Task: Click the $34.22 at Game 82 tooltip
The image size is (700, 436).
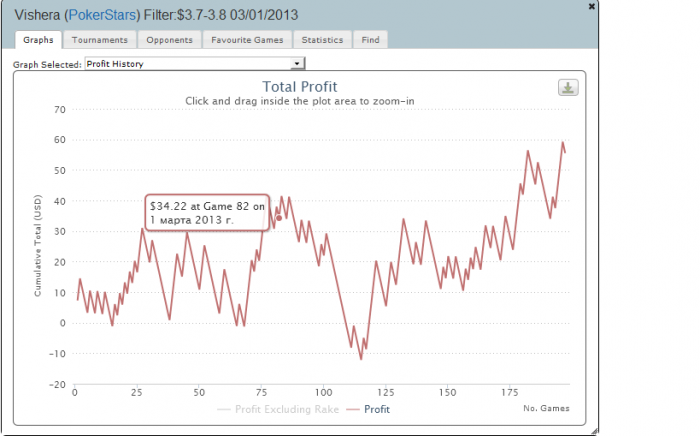Action: 207,212
